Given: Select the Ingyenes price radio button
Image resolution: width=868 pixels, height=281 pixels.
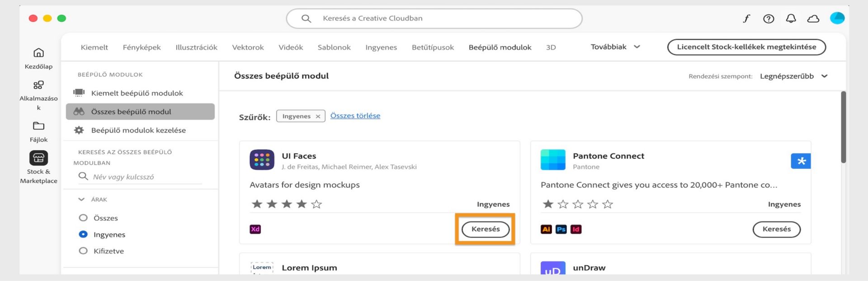Looking at the screenshot, I should click(83, 234).
